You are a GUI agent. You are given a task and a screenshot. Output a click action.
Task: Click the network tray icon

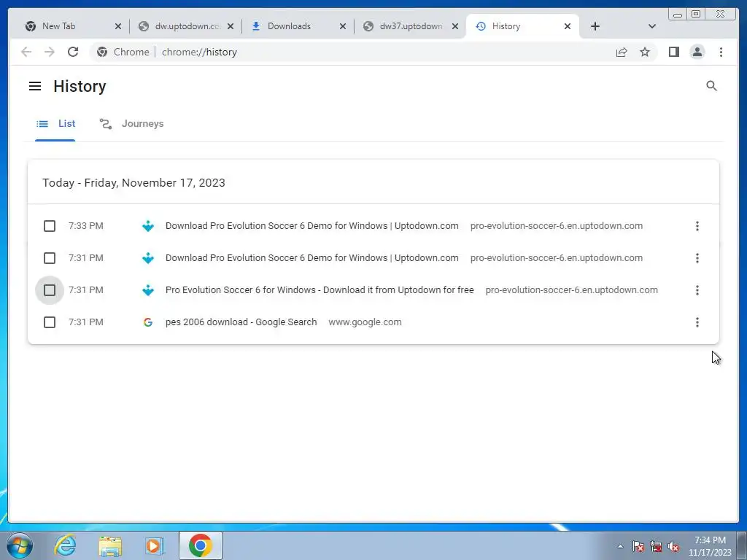tap(656, 546)
